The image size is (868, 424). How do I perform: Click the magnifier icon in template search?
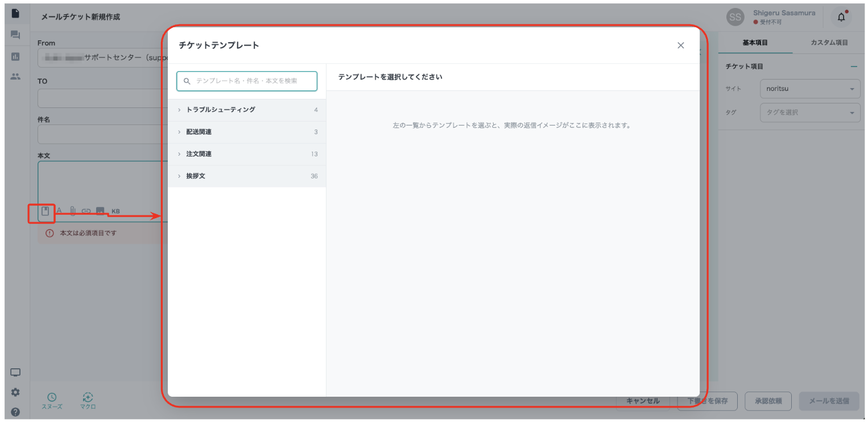(187, 81)
